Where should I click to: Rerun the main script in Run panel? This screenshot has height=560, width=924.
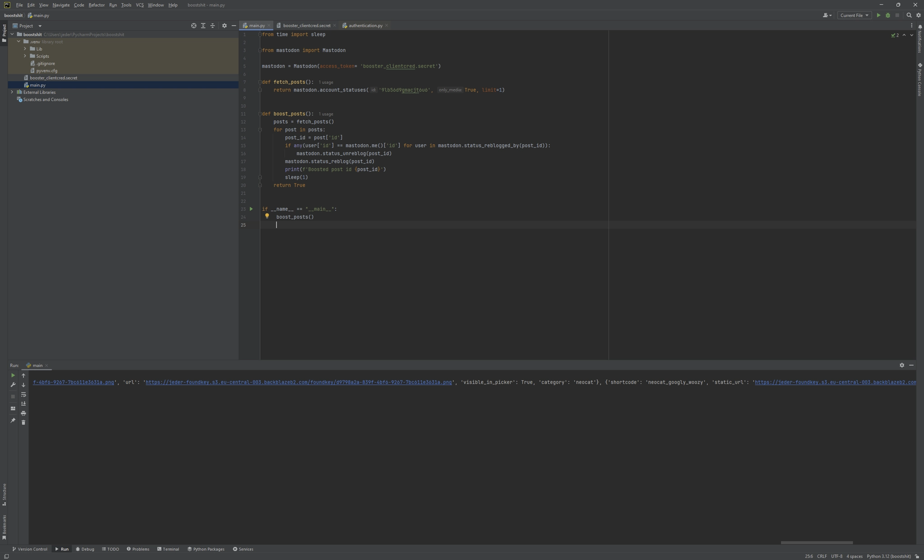[13, 375]
